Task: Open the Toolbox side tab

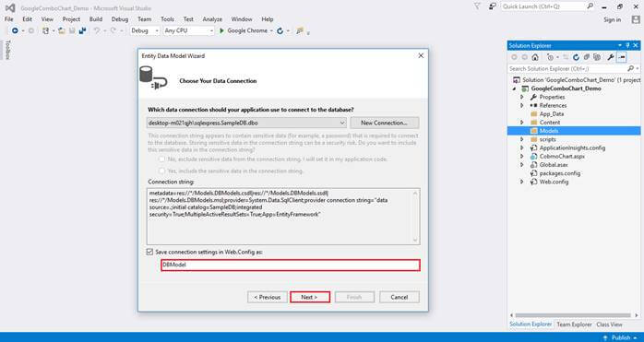Action: coord(7,50)
